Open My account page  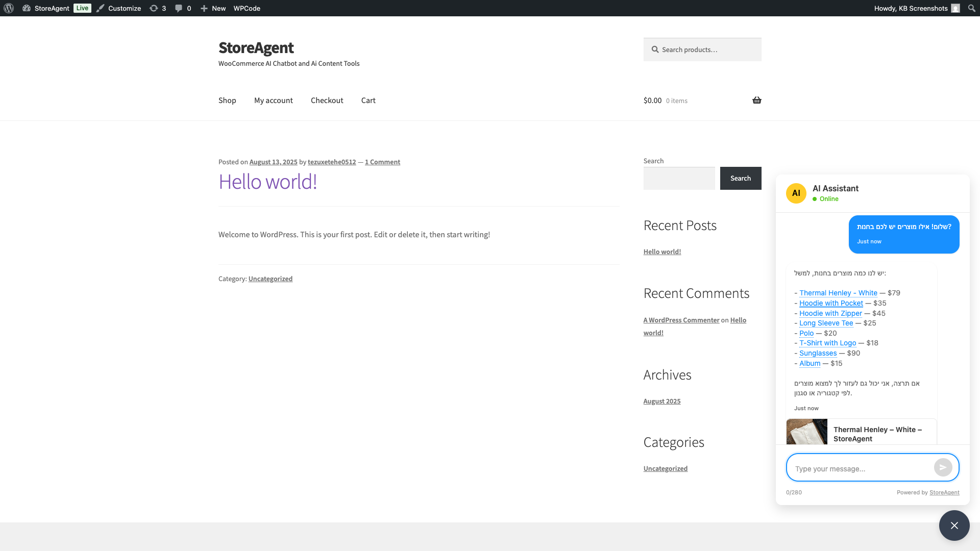pos(274,101)
